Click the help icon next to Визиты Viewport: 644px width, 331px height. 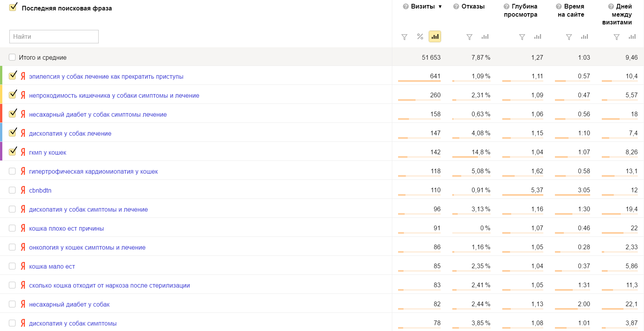click(x=405, y=7)
